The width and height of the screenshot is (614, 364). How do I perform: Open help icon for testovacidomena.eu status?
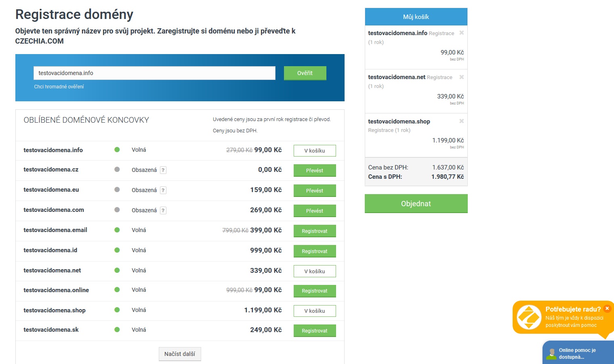coord(163,190)
